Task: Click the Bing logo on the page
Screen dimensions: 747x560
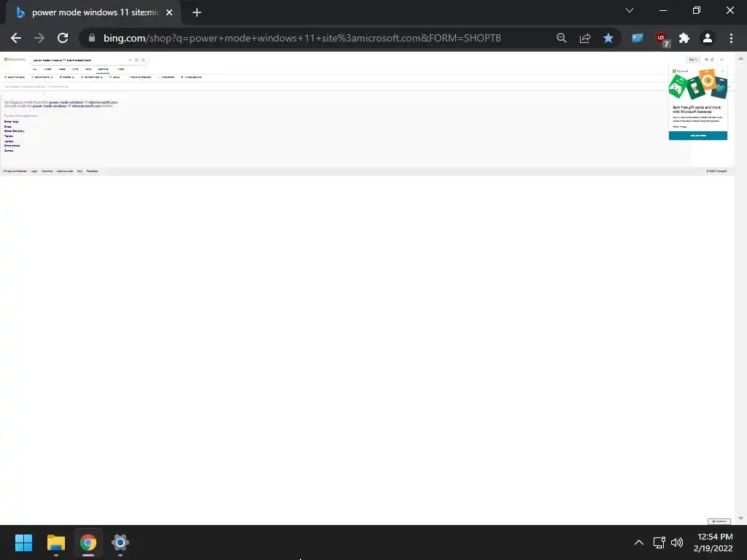Action: (x=15, y=60)
